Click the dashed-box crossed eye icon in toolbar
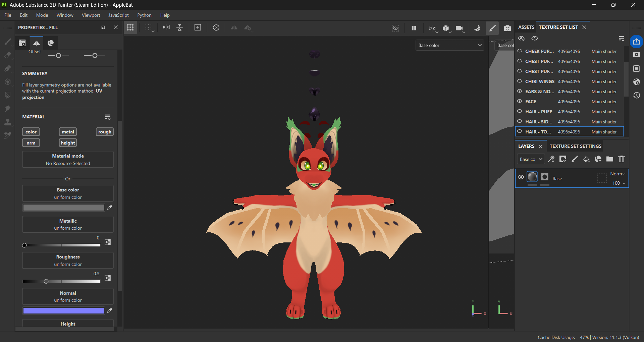 click(x=395, y=28)
